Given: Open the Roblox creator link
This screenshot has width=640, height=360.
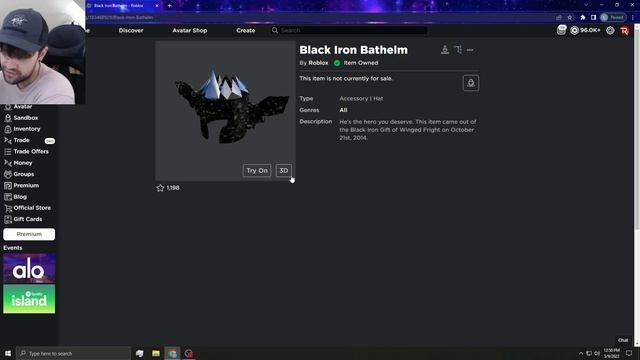Looking at the screenshot, I should 318,63.
